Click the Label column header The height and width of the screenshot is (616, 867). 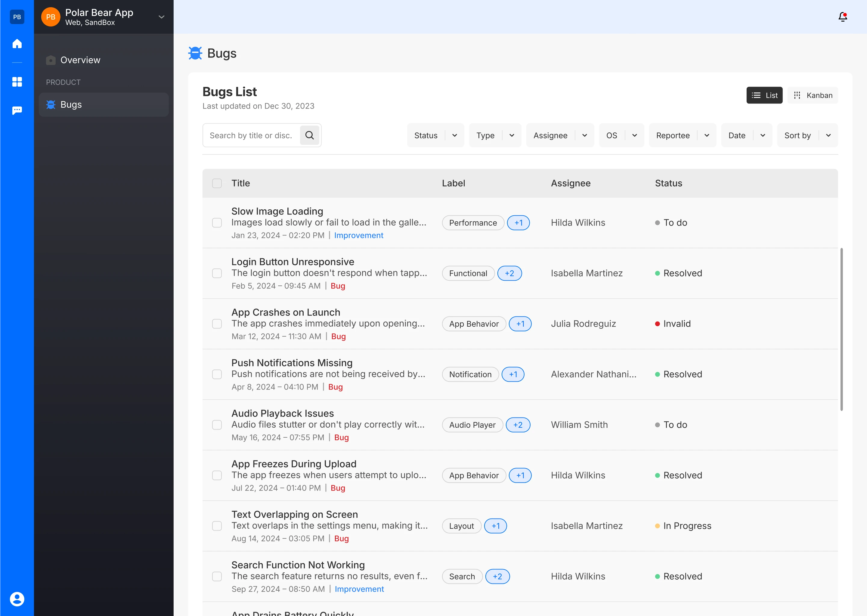pyautogui.click(x=454, y=183)
